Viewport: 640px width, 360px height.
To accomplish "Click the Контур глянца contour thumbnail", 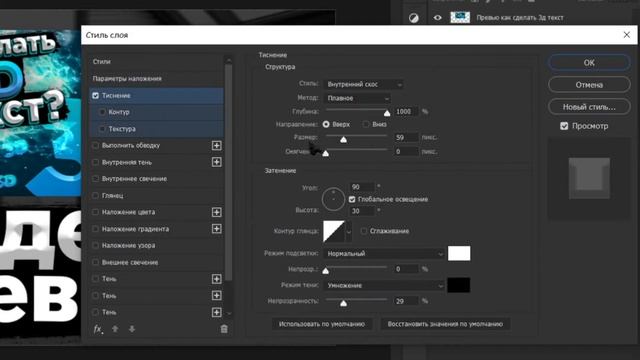I will point(334,231).
